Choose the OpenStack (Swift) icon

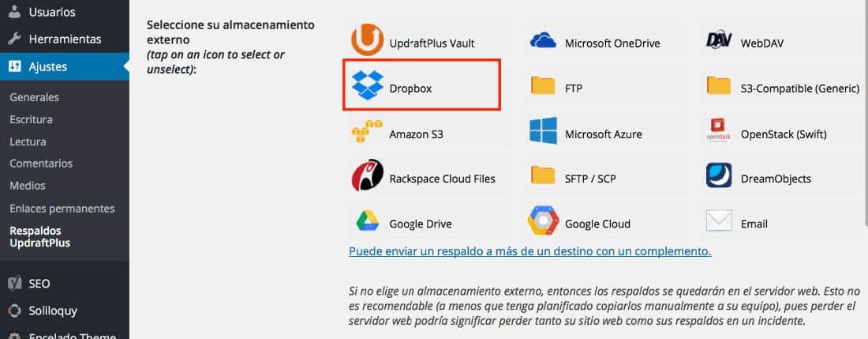pos(719,130)
